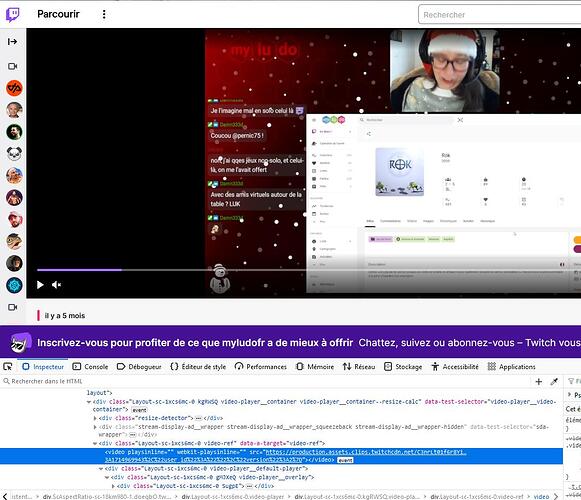This screenshot has width=581, height=500.
Task: Open the three-dot more options menu
Action: pos(104,14)
